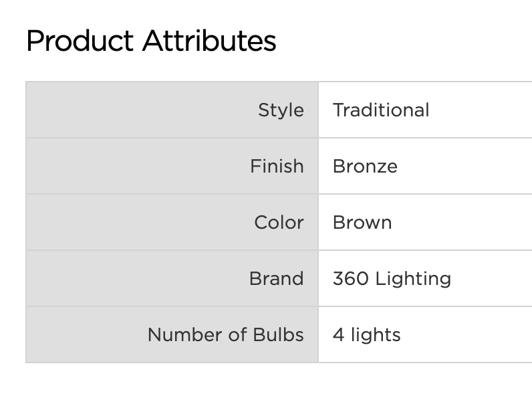Viewport: 532px width, 400px height.
Task: Click the Traditional style value
Action: pyautogui.click(x=381, y=110)
